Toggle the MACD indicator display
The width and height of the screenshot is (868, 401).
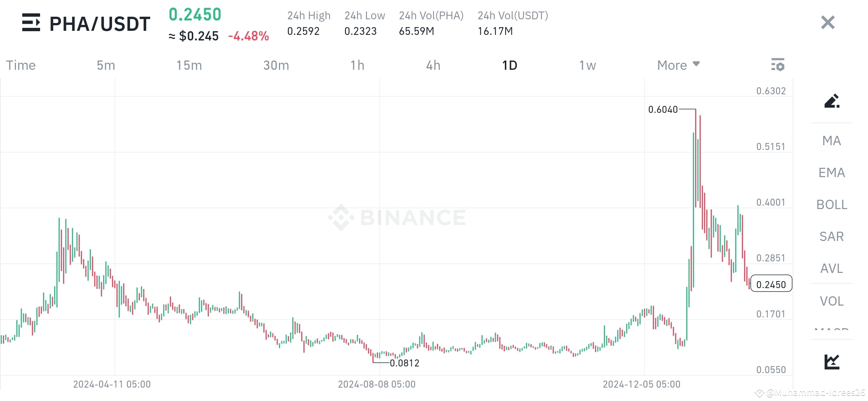tap(831, 330)
